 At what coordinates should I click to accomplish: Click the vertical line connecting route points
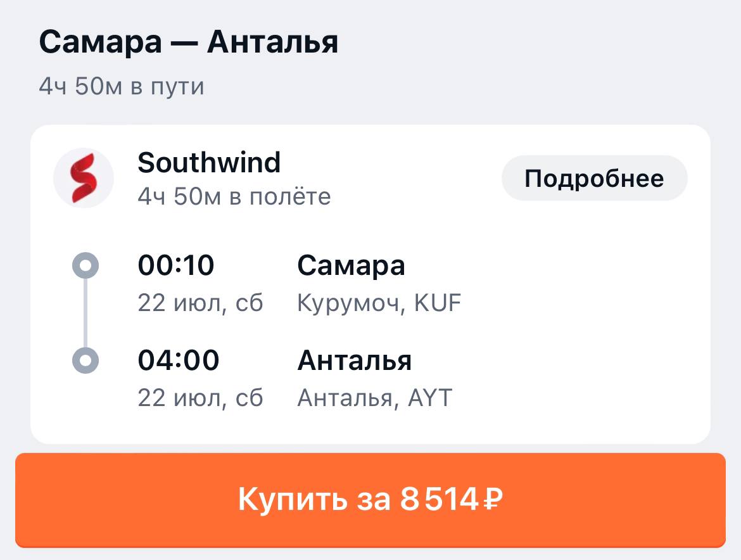point(86,313)
